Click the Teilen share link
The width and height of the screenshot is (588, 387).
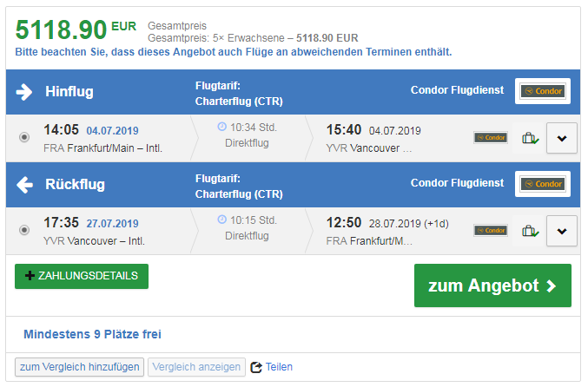tap(272, 367)
